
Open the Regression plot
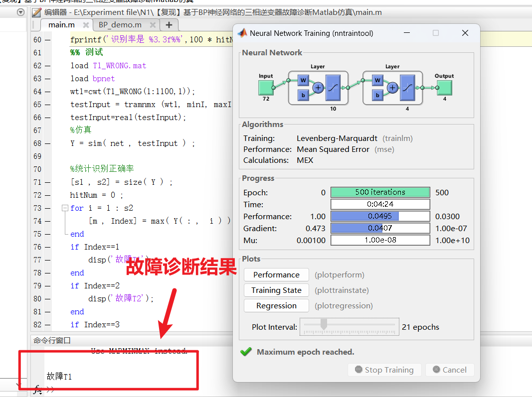point(276,306)
